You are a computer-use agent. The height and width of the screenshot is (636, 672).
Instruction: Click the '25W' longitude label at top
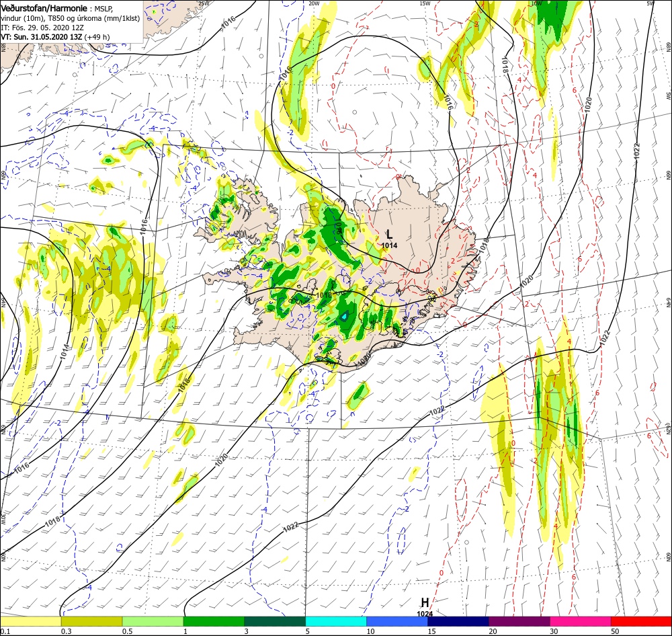pos(204,3)
